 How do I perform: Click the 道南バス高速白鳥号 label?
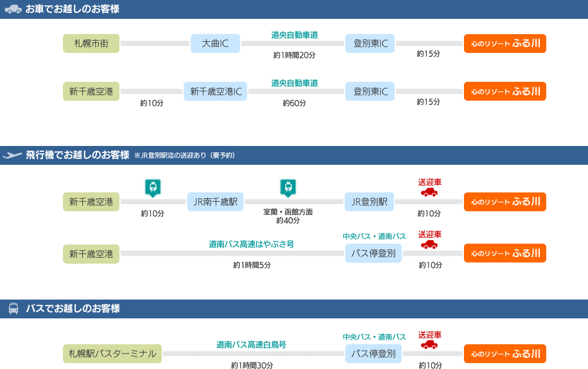click(251, 345)
